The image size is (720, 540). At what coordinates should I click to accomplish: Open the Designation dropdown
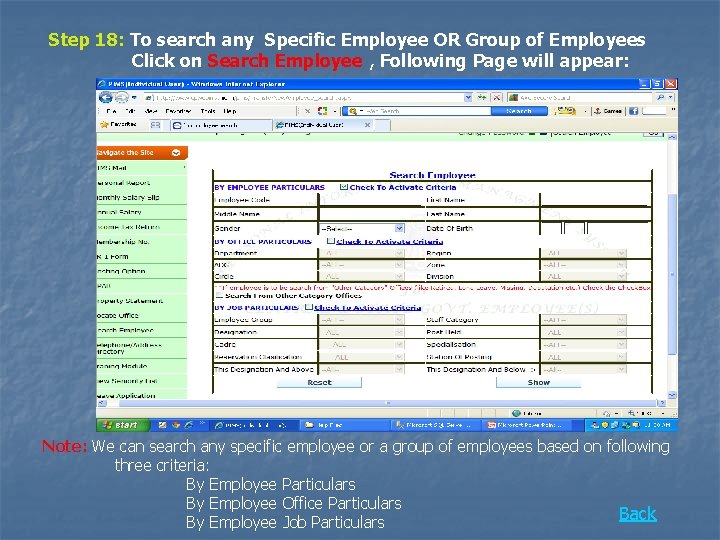click(x=362, y=332)
